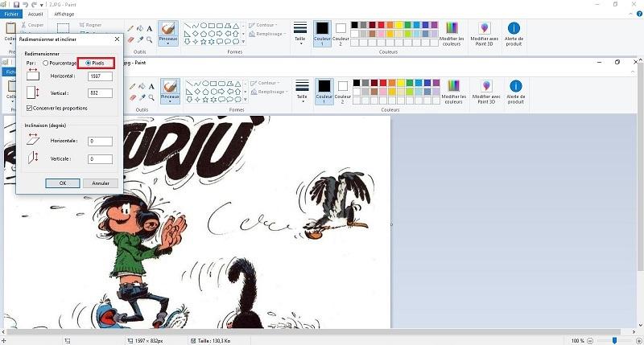The height and width of the screenshot is (345, 644).
Task: Click the zoom out minus button in status bar
Action: pyautogui.click(x=590, y=340)
